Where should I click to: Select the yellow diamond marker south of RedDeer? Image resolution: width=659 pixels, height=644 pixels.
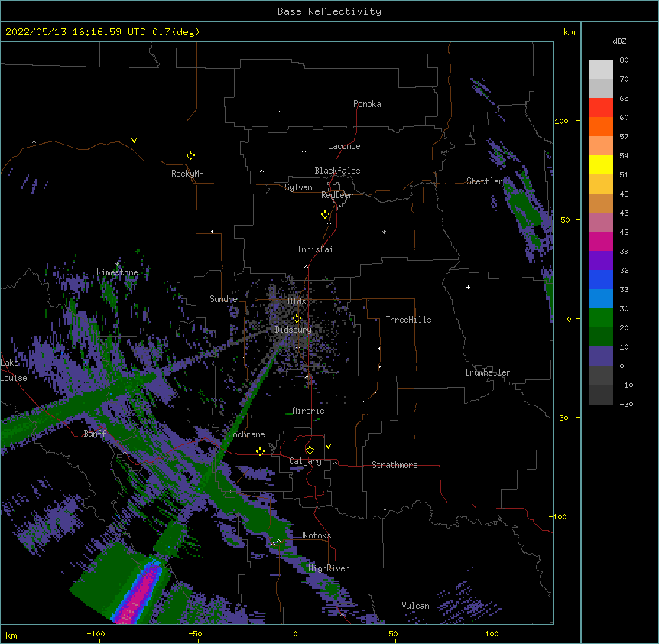(326, 215)
